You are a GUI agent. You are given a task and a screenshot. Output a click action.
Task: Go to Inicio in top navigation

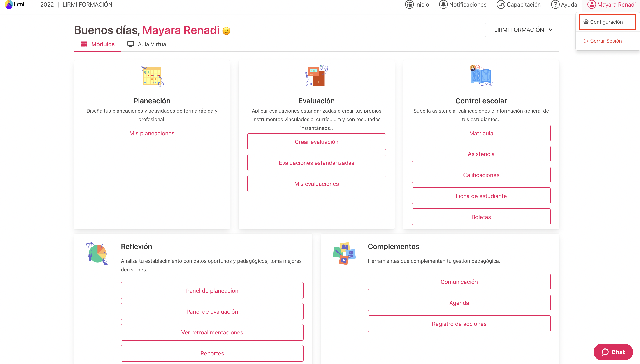pyautogui.click(x=417, y=5)
